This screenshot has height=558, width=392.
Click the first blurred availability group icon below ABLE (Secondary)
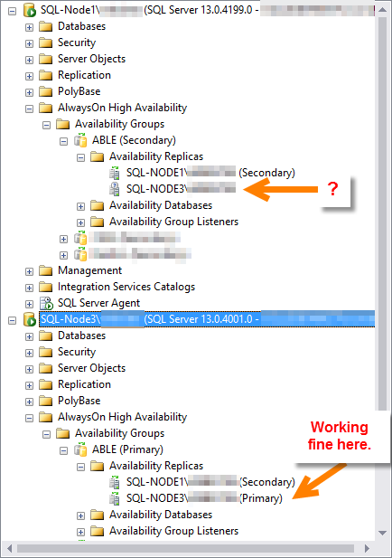pyautogui.click(x=80, y=238)
